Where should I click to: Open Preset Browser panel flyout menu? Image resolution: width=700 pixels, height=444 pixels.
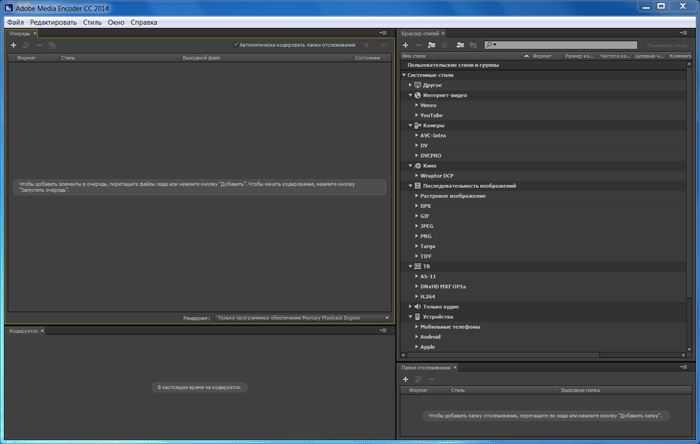click(683, 33)
